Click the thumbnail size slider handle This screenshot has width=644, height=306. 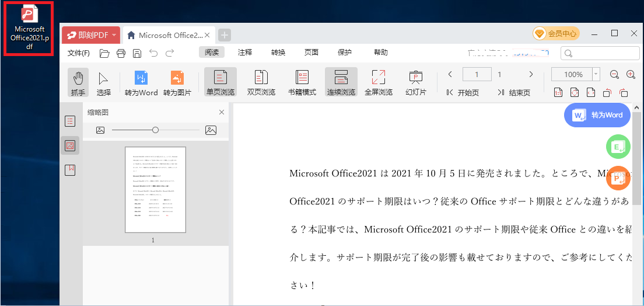(x=155, y=130)
